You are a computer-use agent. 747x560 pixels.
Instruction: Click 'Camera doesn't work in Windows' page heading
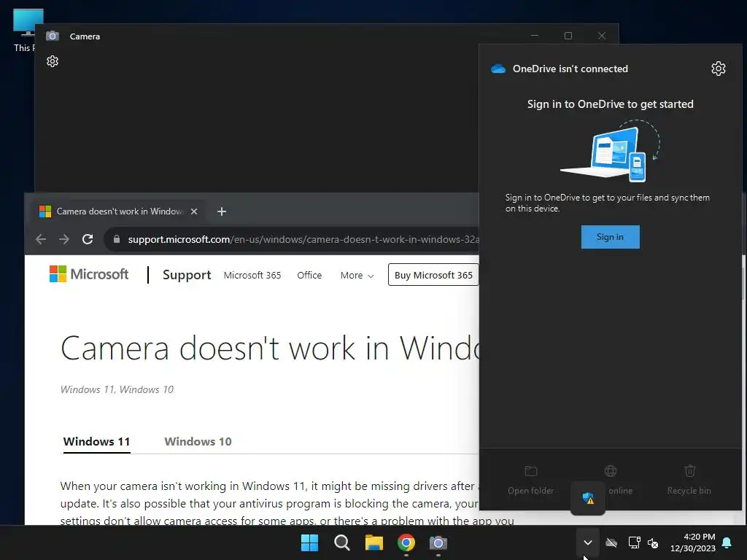click(x=270, y=348)
